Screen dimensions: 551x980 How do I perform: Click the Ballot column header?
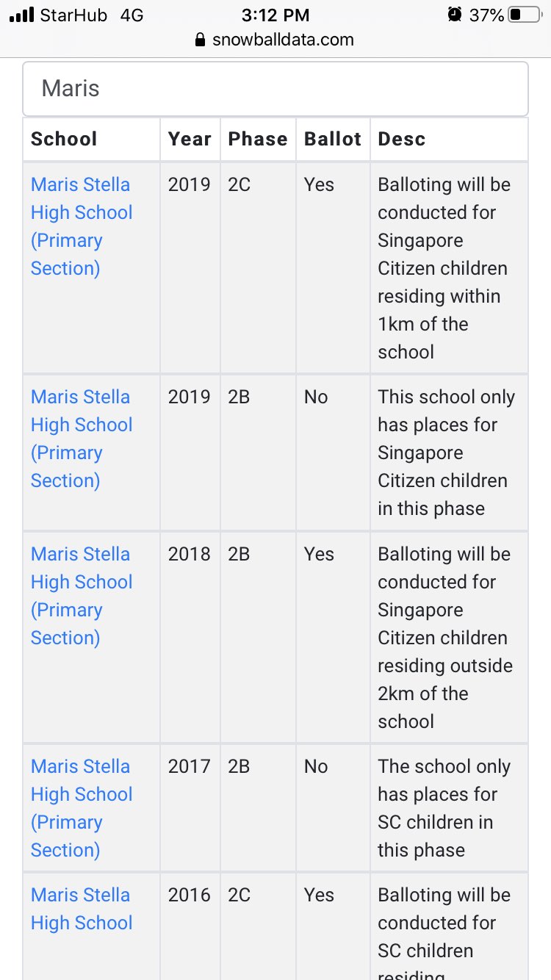pos(333,139)
